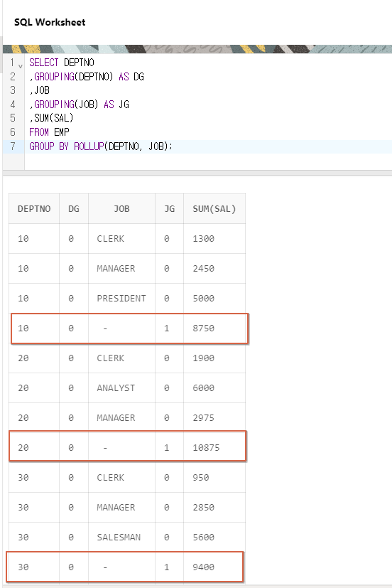Collapse the code fold arrow on line 1
The width and height of the screenshot is (392, 588).
(x=21, y=66)
